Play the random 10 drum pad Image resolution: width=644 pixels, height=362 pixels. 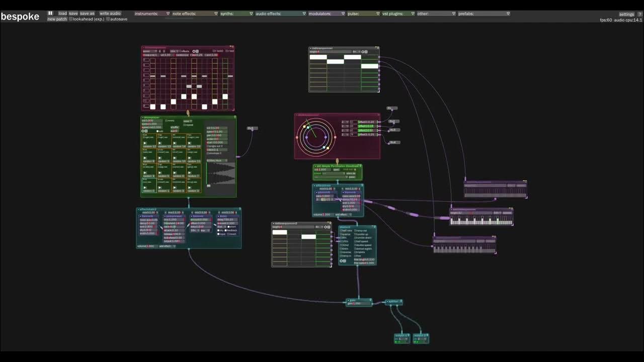[175, 158]
